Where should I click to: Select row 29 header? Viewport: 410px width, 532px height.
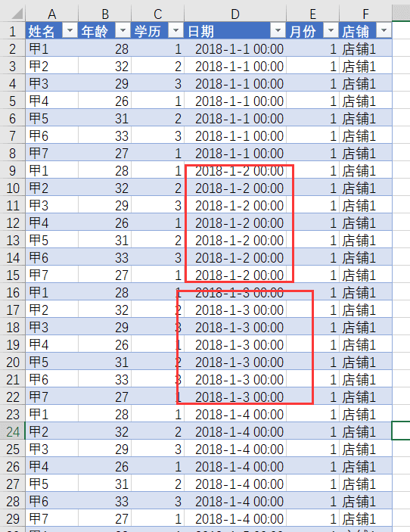pos(13,518)
